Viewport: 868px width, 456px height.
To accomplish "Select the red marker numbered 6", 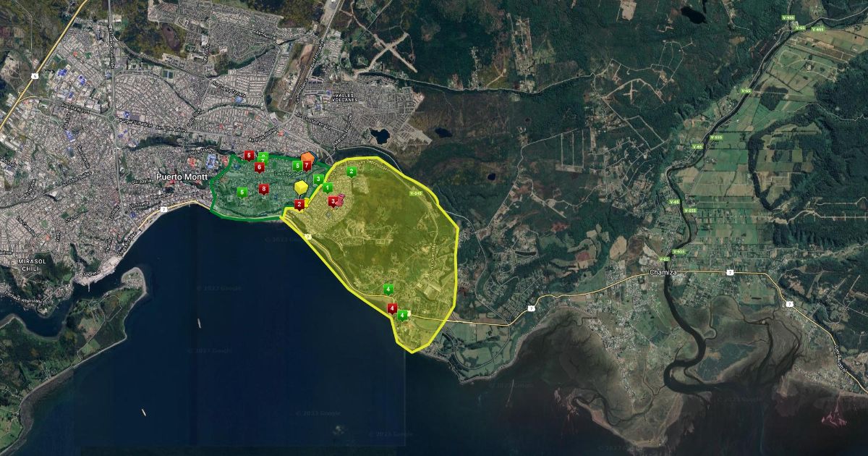I will pyautogui.click(x=260, y=167).
